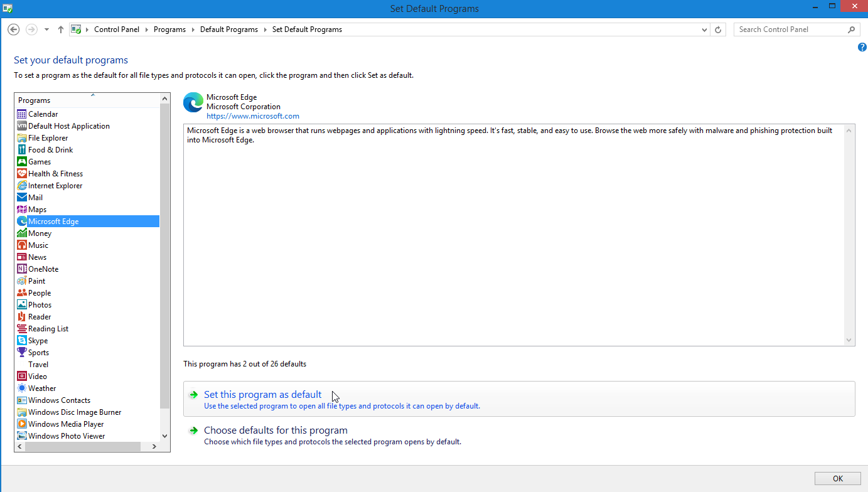Select the OneNote icon

22,269
